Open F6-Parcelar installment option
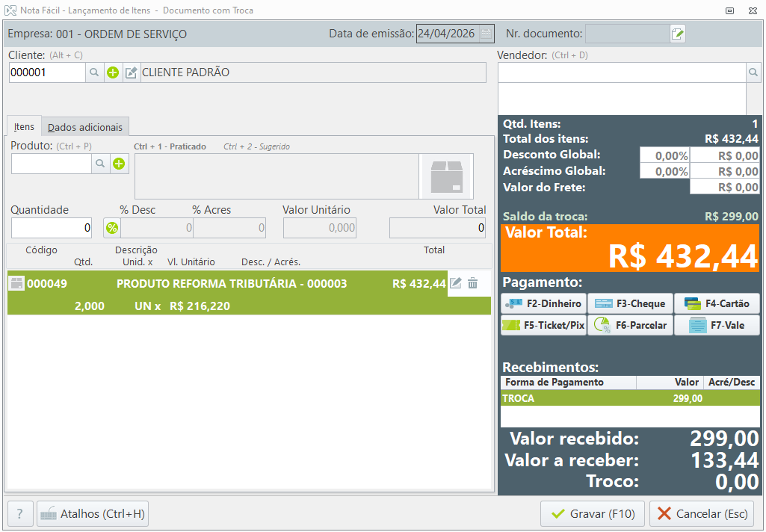 point(630,325)
